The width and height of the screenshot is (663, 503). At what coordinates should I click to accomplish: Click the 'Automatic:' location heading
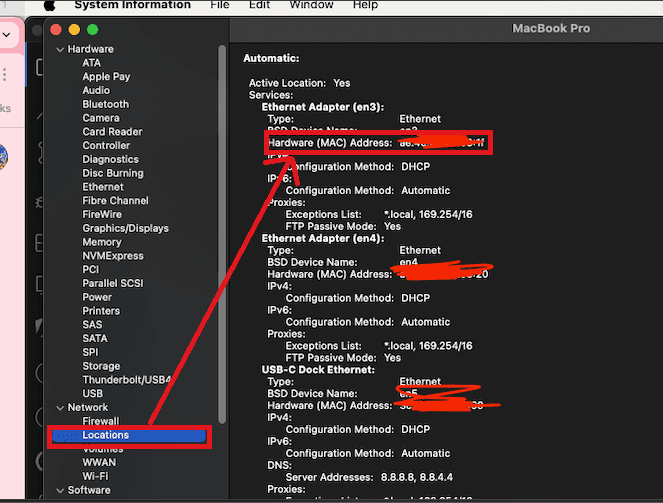pyautogui.click(x=271, y=58)
